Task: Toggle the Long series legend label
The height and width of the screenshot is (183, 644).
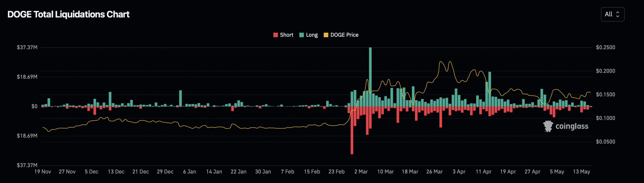Action: click(x=312, y=35)
